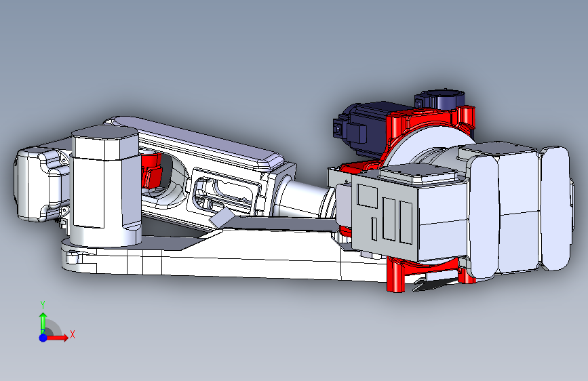
Task: Select the rounded white end cover on the far right
Action: pos(555,209)
